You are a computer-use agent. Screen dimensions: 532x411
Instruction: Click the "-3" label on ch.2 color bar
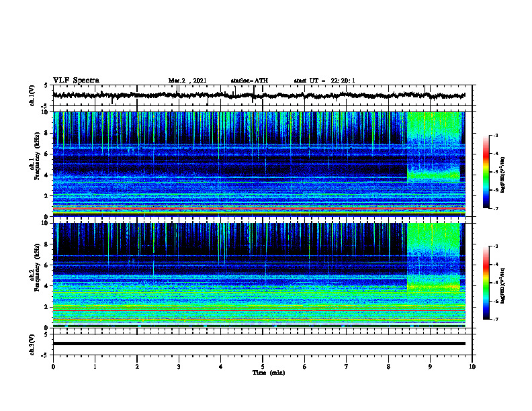click(495, 246)
